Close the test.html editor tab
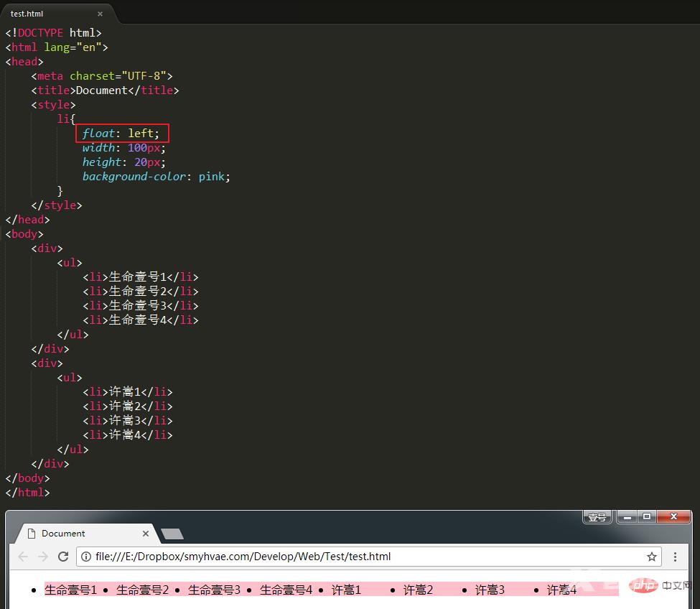Image resolution: width=700 pixels, height=609 pixels. click(x=100, y=14)
